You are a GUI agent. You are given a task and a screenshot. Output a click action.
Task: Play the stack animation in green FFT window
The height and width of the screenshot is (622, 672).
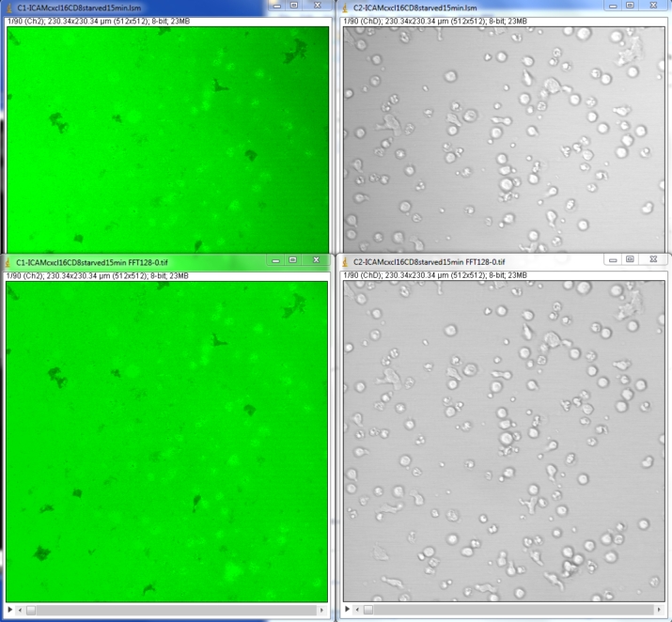(x=9, y=610)
